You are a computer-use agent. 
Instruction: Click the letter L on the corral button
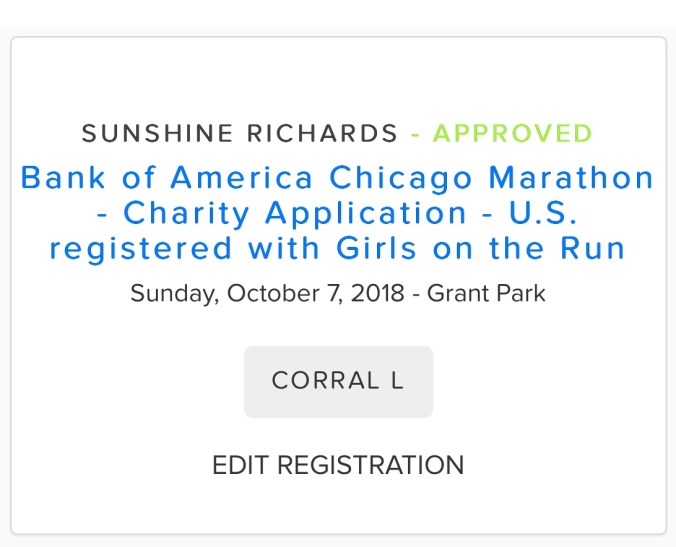[x=397, y=381]
